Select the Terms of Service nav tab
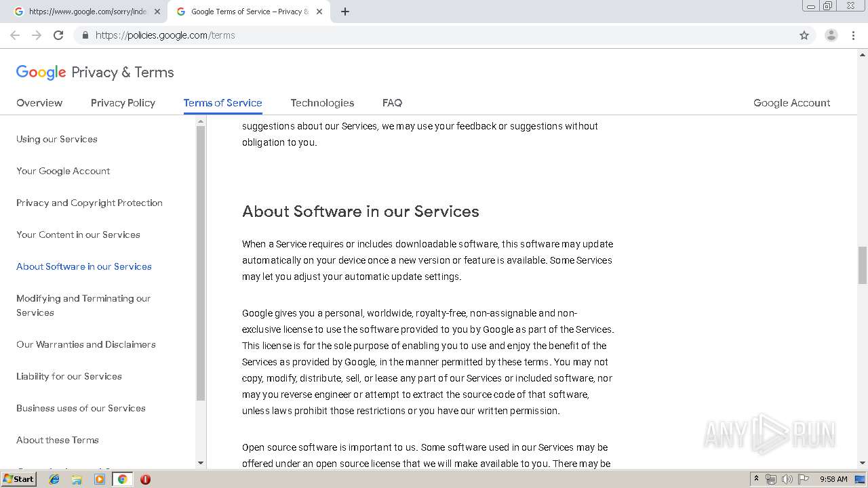 [222, 103]
